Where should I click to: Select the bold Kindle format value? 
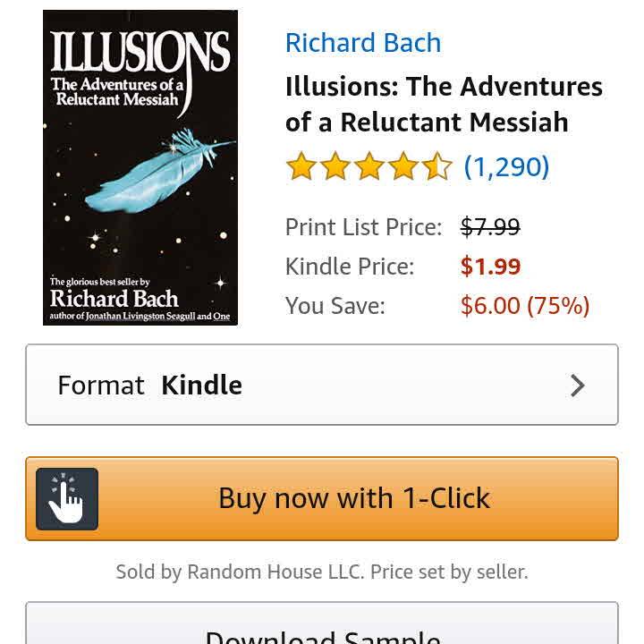click(201, 386)
